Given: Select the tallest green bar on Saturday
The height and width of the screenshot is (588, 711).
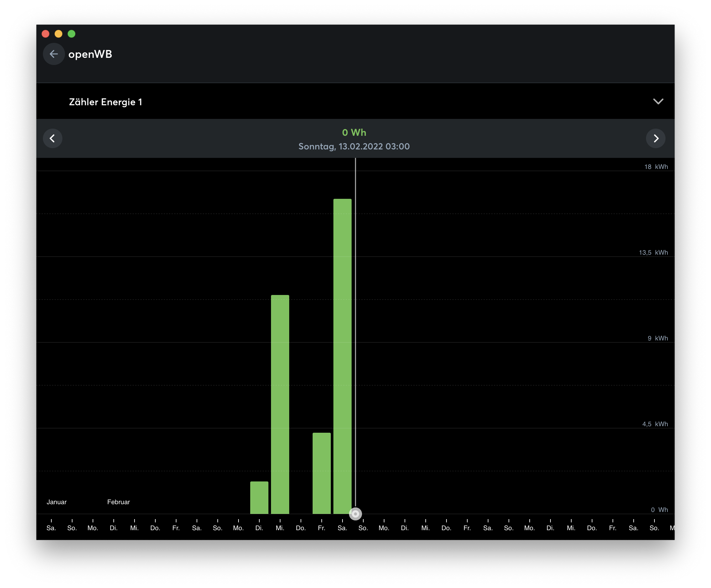Looking at the screenshot, I should coord(342,355).
